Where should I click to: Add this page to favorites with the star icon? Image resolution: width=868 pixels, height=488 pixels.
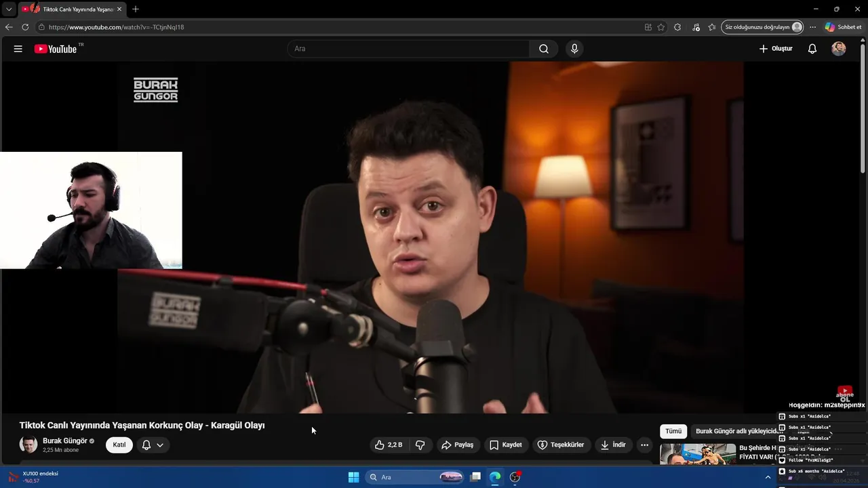pos(661,27)
